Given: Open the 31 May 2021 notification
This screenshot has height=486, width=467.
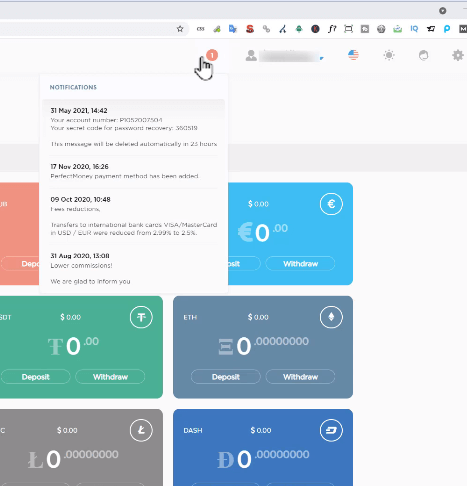Looking at the screenshot, I should pyautogui.click(x=134, y=127).
